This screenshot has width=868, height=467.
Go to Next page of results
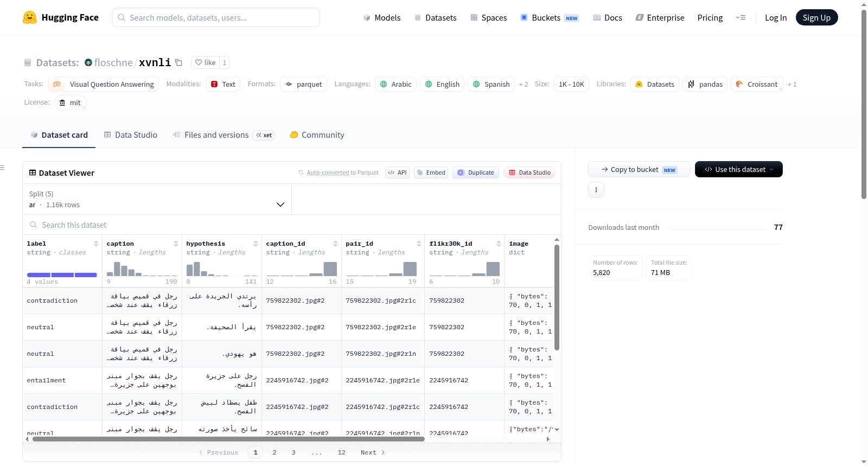click(x=373, y=452)
